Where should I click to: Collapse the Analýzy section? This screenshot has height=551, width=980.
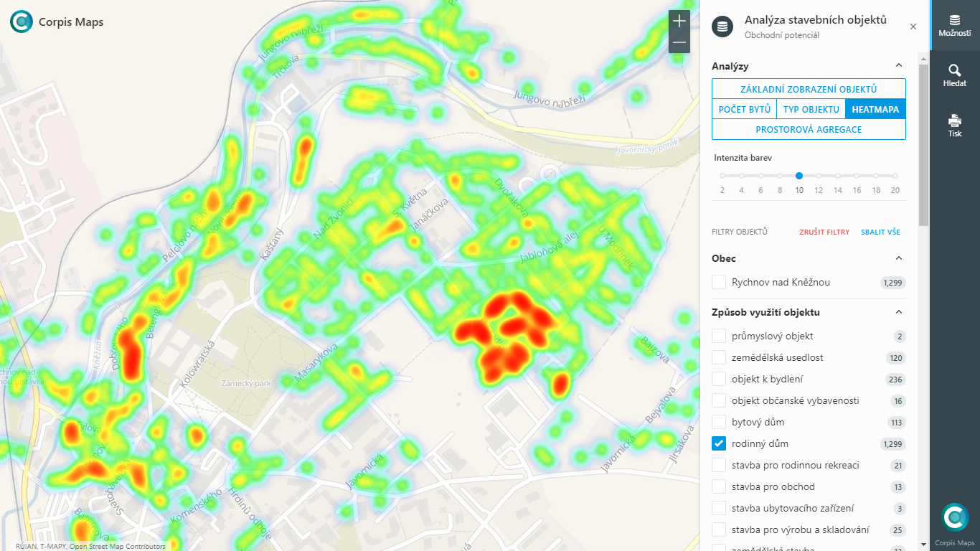[899, 65]
